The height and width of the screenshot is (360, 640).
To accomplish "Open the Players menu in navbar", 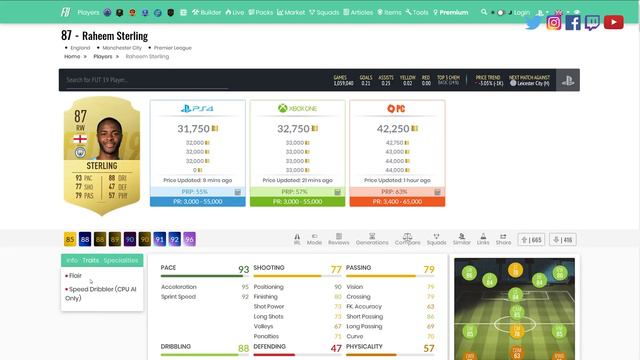I will pos(88,13).
